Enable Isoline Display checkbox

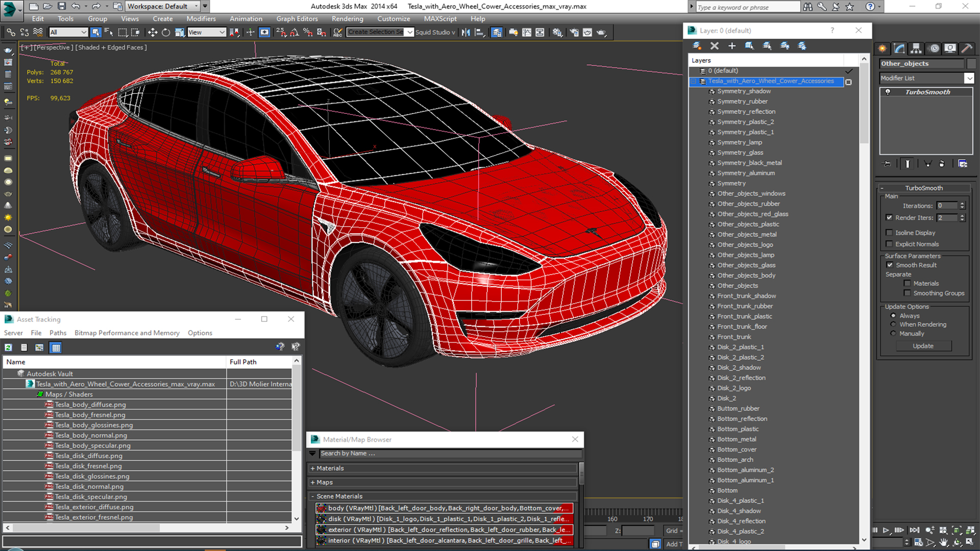890,233
